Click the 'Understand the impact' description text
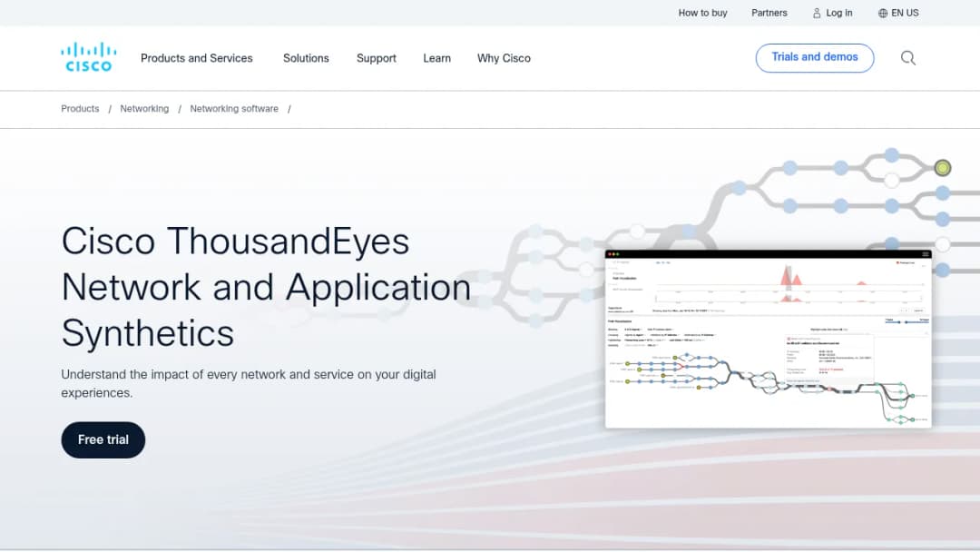Screen dimensions: 980x552 coord(248,383)
